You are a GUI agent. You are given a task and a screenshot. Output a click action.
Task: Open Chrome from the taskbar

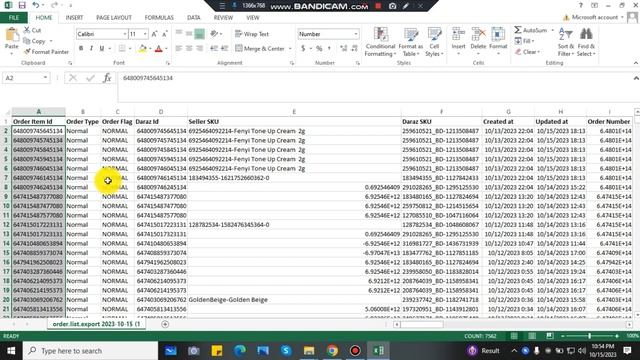332,351
